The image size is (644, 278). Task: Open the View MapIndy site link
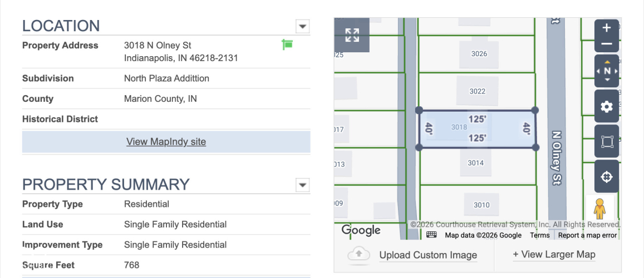(x=166, y=142)
